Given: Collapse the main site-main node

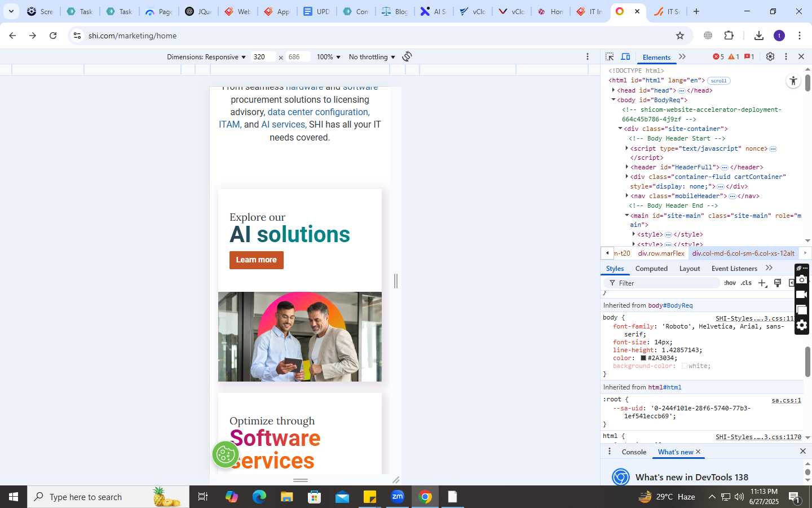Looking at the screenshot, I should (627, 216).
